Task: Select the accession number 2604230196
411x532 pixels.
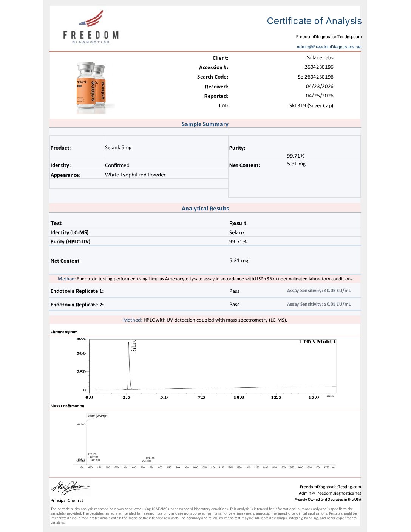Action: [x=319, y=67]
